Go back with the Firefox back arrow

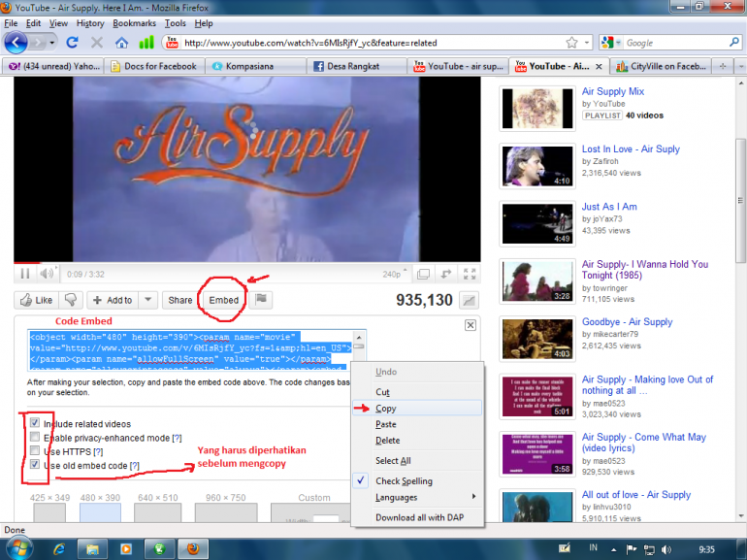click(16, 43)
